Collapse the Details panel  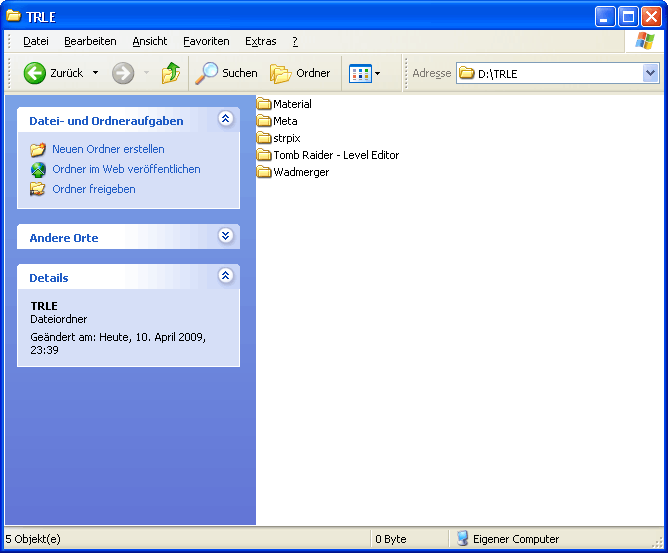(x=225, y=276)
